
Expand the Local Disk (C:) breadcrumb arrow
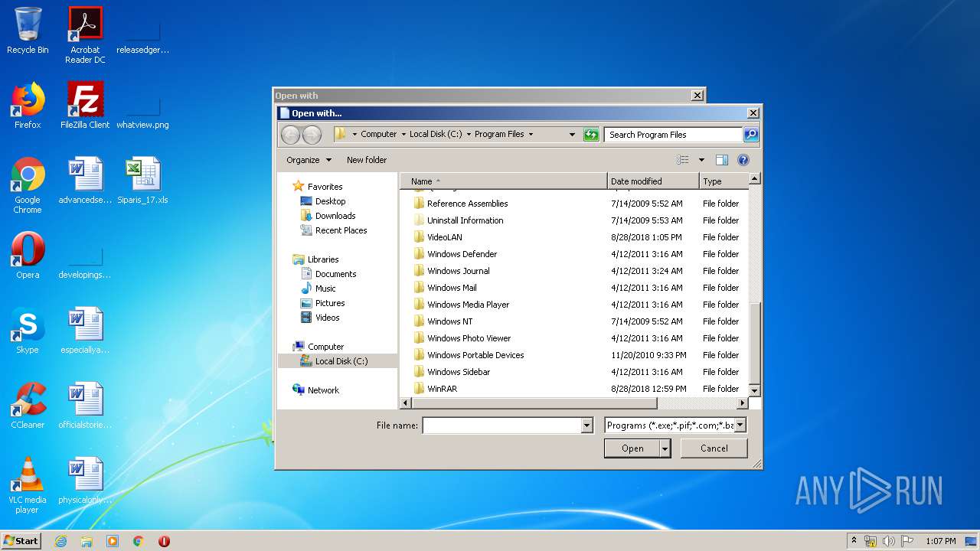pyautogui.click(x=469, y=135)
